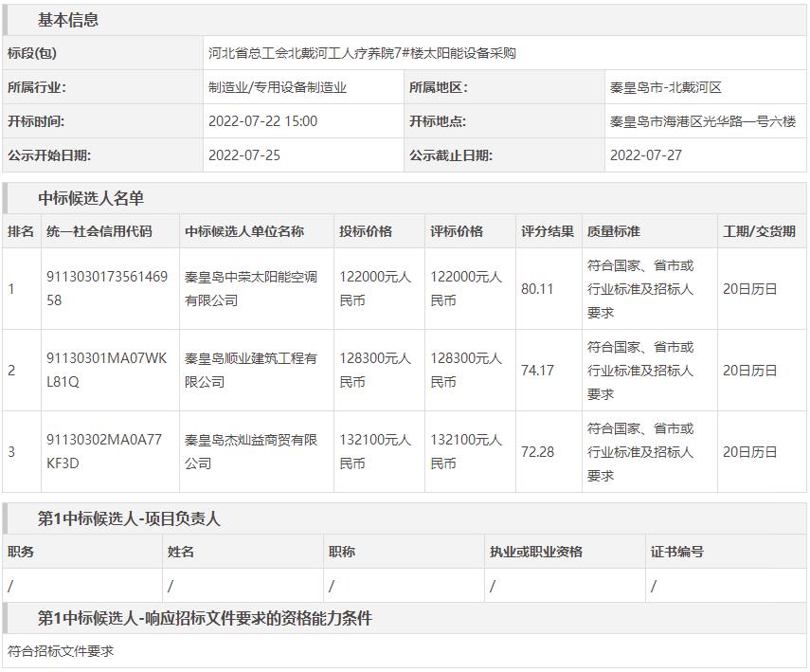The image size is (810, 672).
Task: Click the 秦皇岛市-北戴河区 region value
Action: pos(666,87)
